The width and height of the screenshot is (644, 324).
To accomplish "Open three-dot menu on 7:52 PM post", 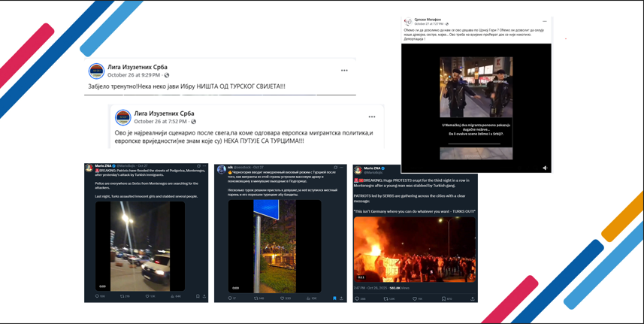I will (371, 117).
